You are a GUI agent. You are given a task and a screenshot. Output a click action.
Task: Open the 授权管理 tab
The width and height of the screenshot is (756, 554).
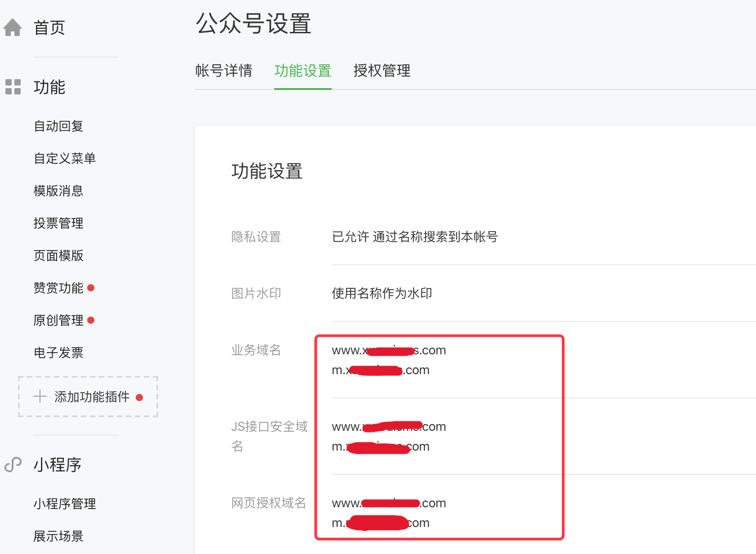pos(382,71)
